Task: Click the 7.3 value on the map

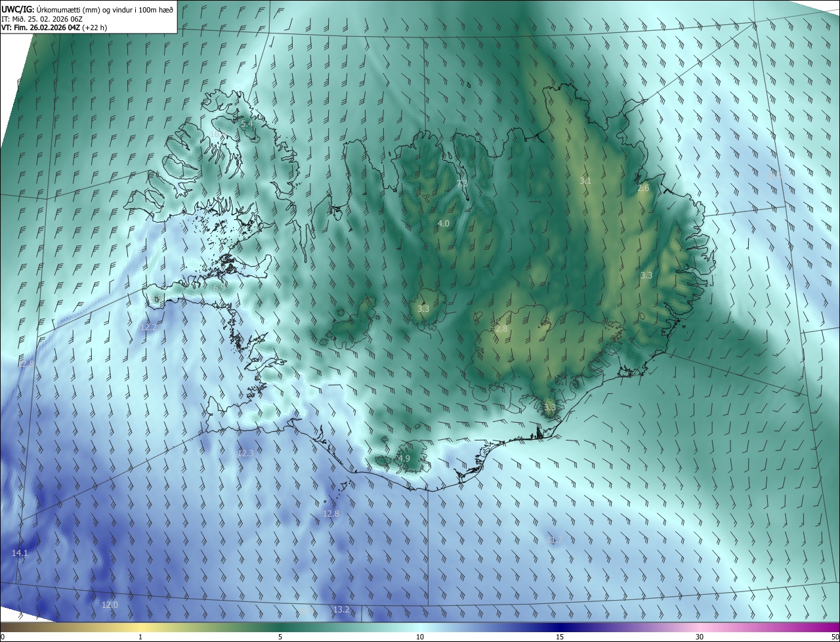Action: click(462, 184)
